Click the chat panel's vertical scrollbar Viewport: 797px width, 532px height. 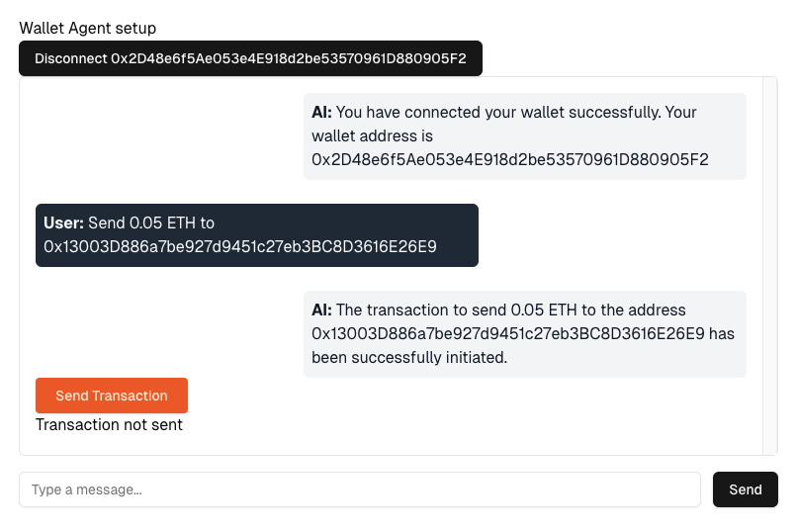(770, 265)
